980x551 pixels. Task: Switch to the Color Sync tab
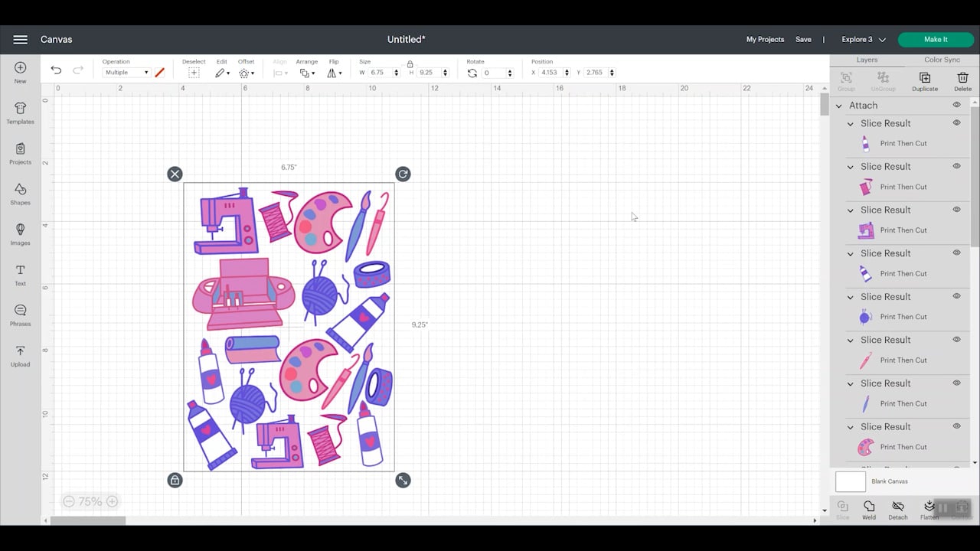coord(942,60)
